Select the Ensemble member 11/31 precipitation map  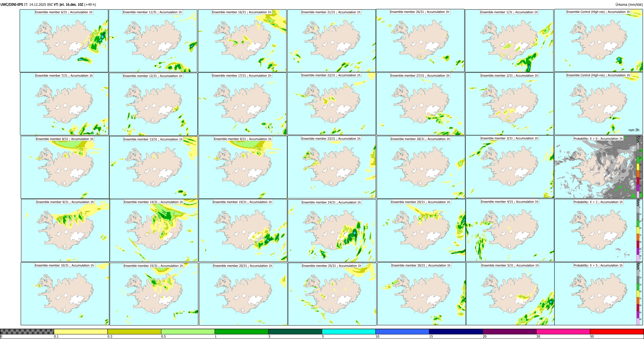[153, 41]
